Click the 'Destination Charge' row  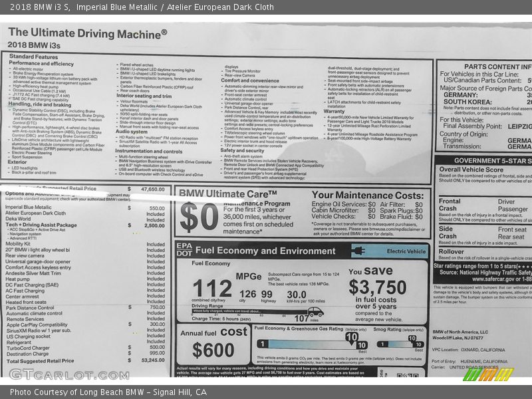[x=86, y=354]
